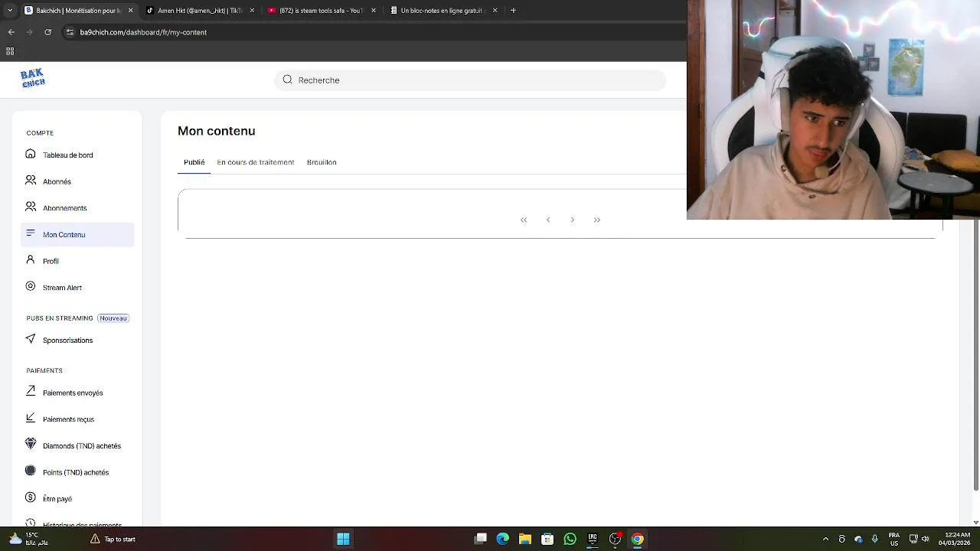Click the Abonnements people icon

31,207
